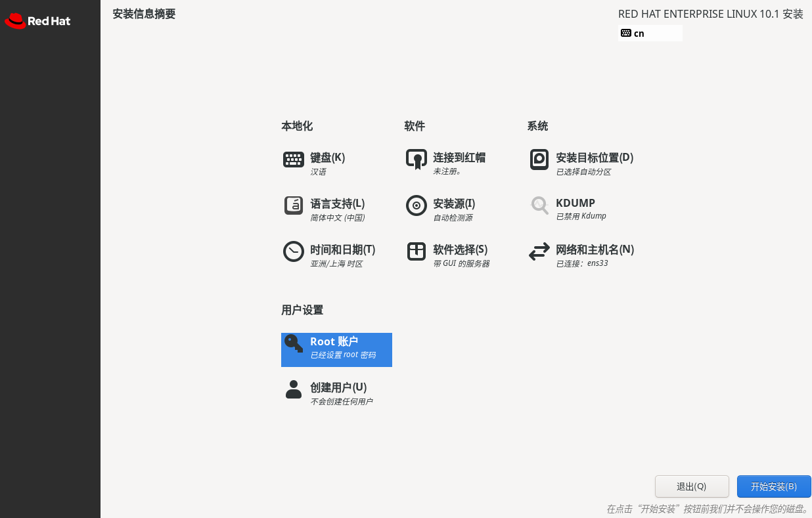Image resolution: width=812 pixels, height=518 pixels.
Task: Click the RED HAT ENTERPRISE LINUX 10.1 安装 title
Action: [711, 14]
